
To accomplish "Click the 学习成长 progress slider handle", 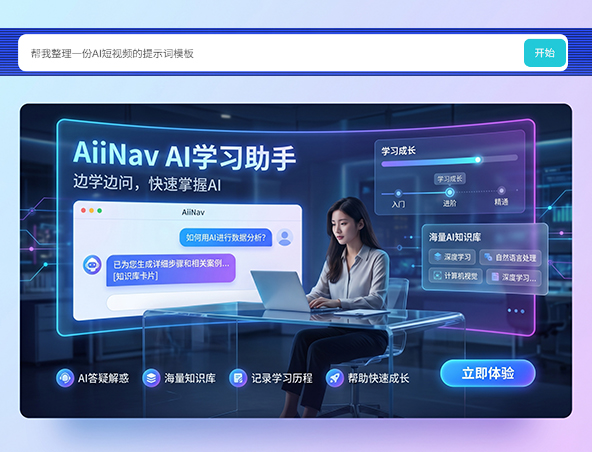I will 478,160.
